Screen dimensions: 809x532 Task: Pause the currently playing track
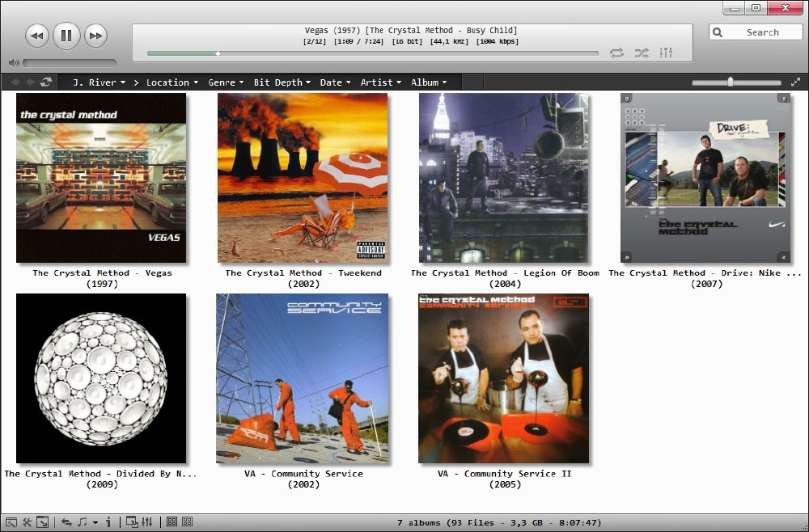(x=66, y=36)
